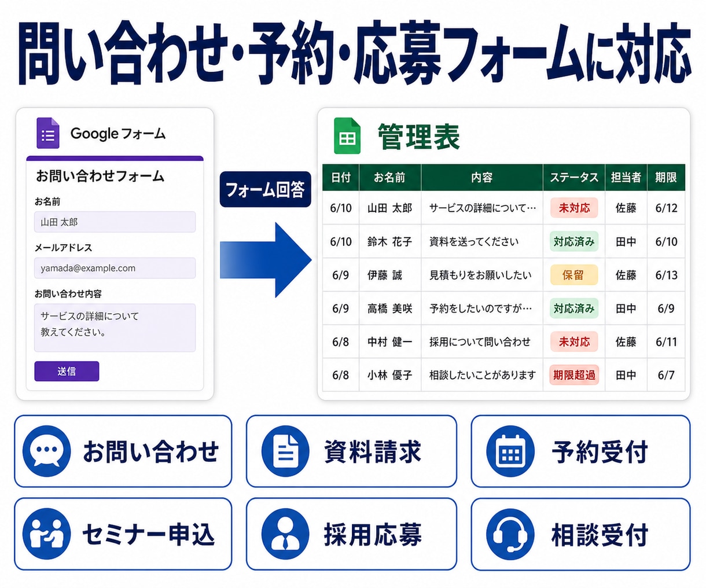Viewport: 706px width, 588px height.
Task: Click the deadline cell 6/11
Action: coord(666,342)
